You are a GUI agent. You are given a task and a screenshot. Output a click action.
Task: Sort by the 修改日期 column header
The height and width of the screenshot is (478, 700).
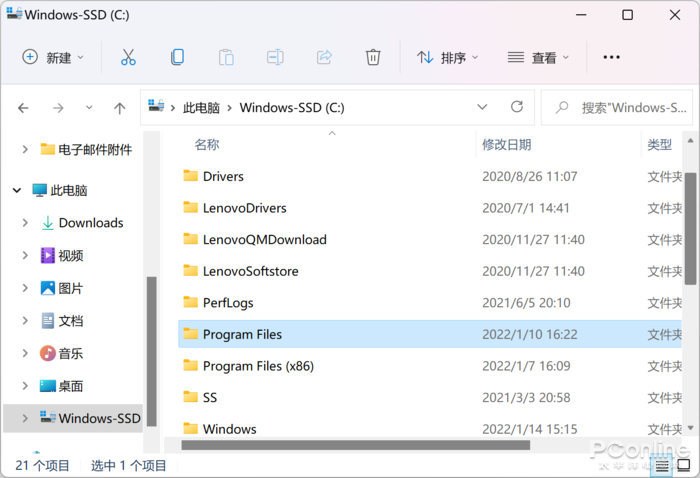pos(507,145)
